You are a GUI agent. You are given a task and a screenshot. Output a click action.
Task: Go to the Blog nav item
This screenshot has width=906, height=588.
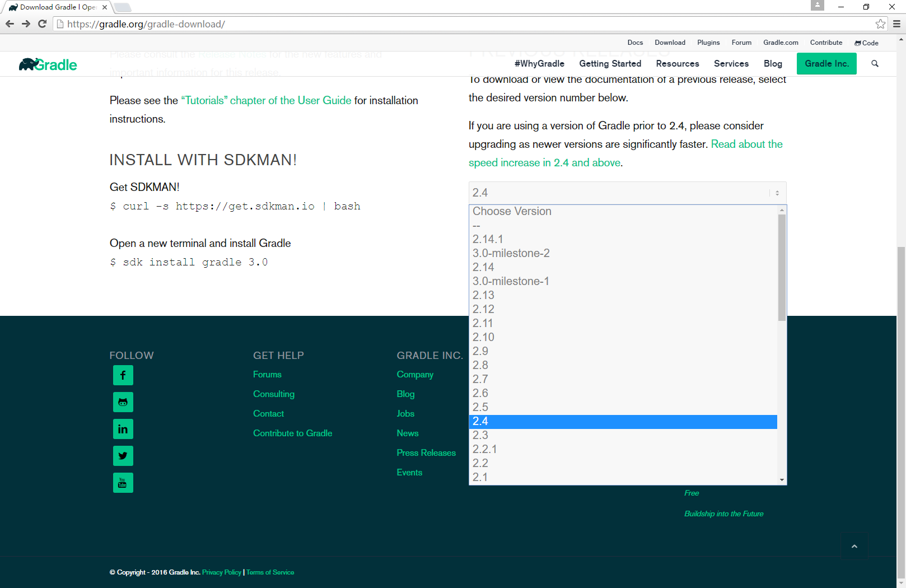773,64
